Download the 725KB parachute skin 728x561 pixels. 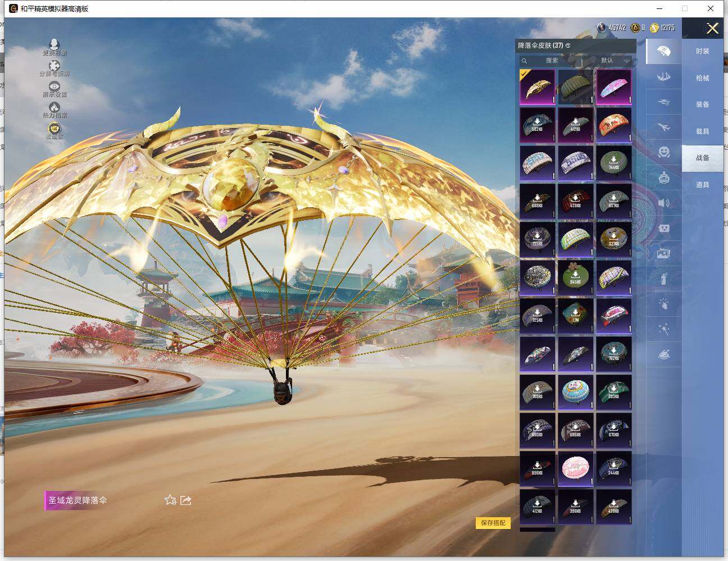[538, 316]
